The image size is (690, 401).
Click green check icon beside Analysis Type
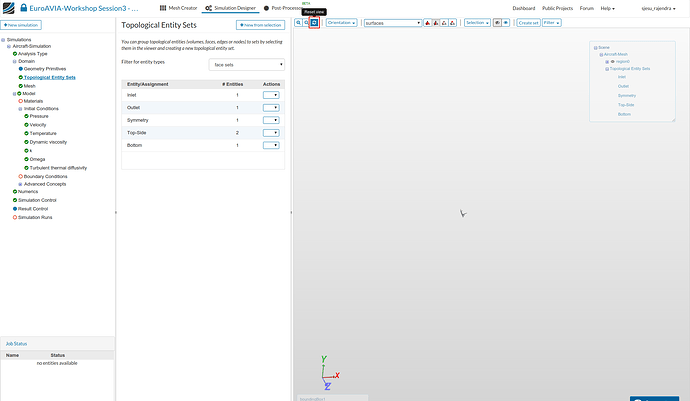15,54
